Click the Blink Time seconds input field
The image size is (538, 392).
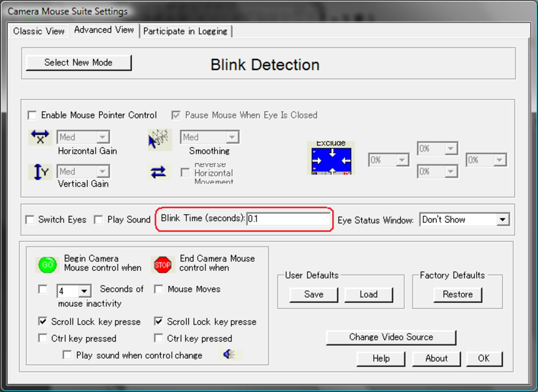[x=289, y=219]
